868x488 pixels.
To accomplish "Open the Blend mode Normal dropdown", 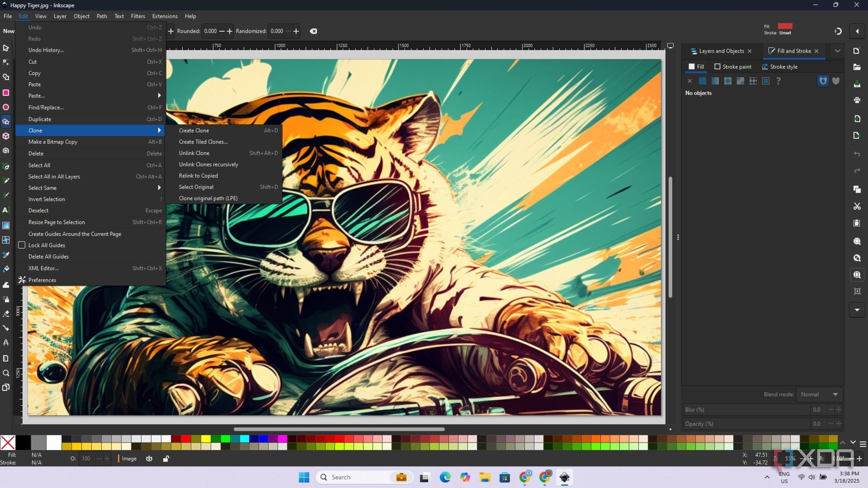I will click(x=819, y=394).
